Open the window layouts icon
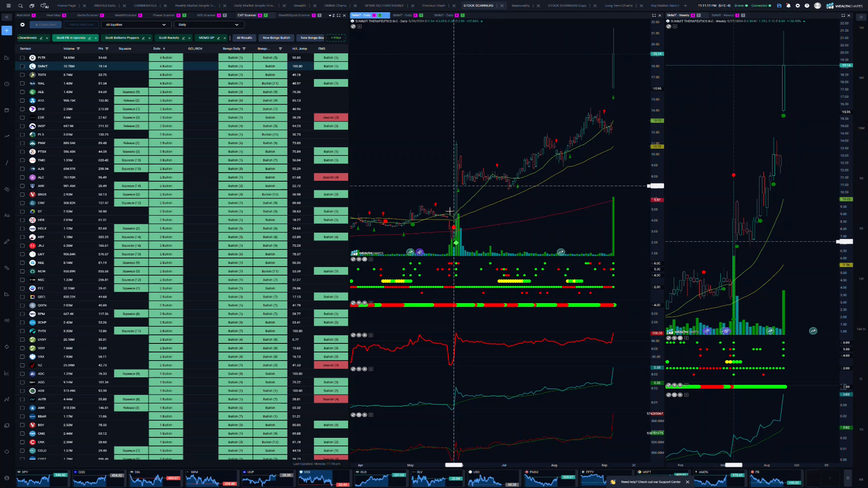Screen dimensions: 868x488 coord(32,6)
